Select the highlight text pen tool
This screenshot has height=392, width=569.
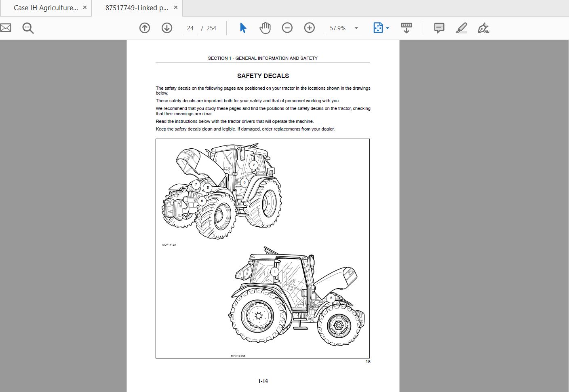coord(462,28)
